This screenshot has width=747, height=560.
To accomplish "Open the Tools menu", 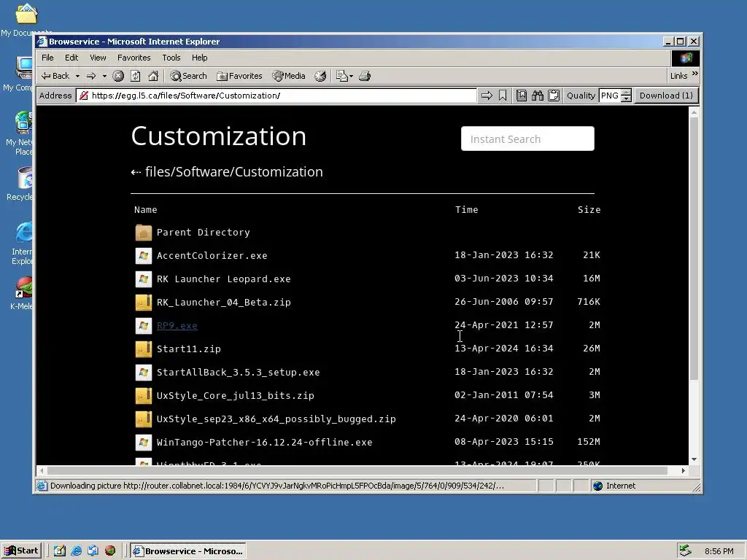I will [x=171, y=58].
